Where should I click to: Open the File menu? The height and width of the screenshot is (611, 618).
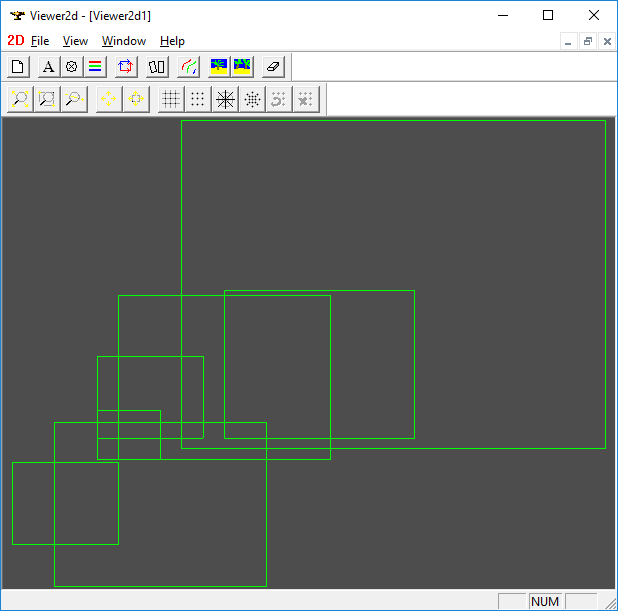40,41
